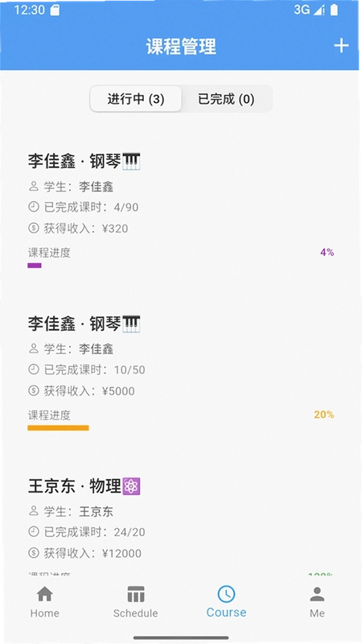
Task: Tap the plus icon to add course
Action: point(341,46)
